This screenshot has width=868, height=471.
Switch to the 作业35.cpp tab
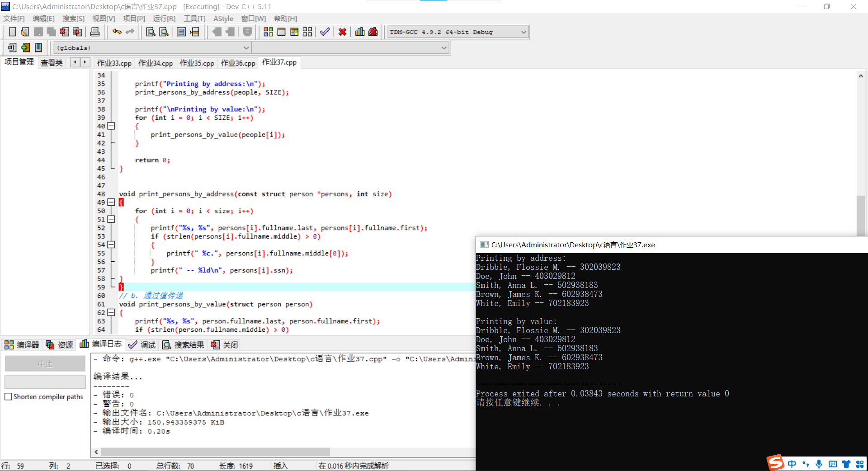(197, 63)
